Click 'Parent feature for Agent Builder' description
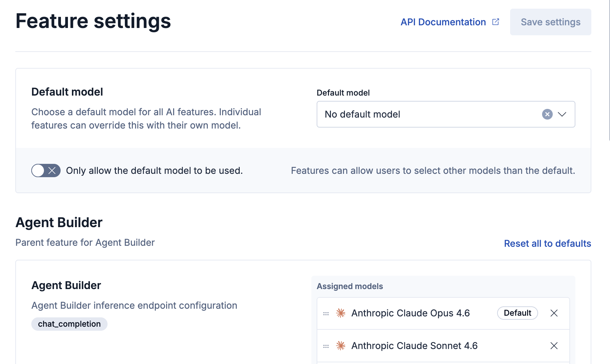The height and width of the screenshot is (364, 610). (x=85, y=242)
